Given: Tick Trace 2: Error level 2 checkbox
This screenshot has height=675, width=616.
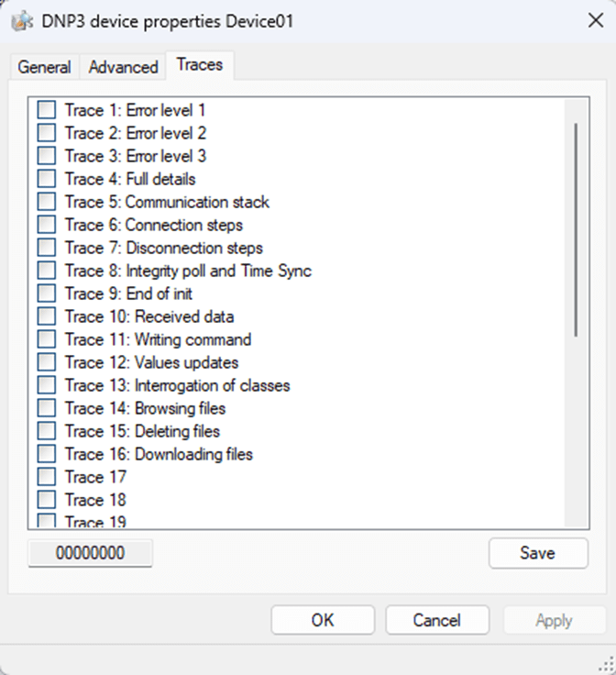Looking at the screenshot, I should (x=47, y=133).
